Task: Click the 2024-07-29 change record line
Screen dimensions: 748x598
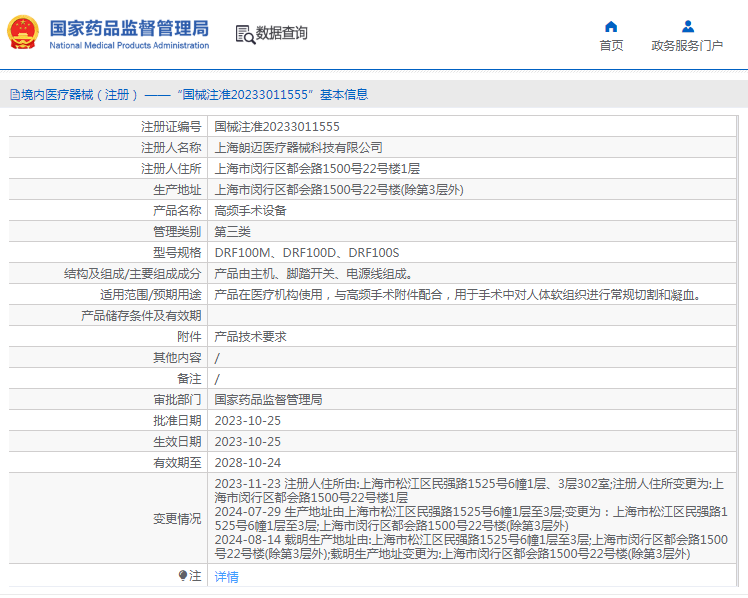Action: [x=471, y=518]
